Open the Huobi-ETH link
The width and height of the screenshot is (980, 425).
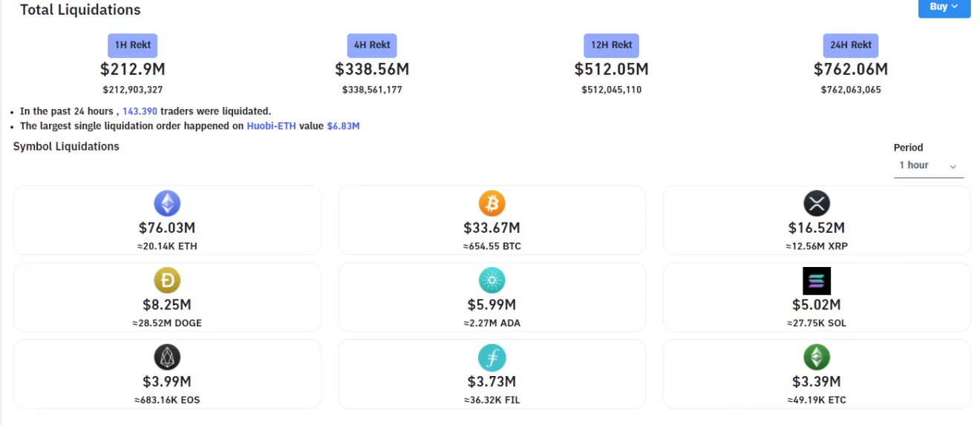coord(271,126)
